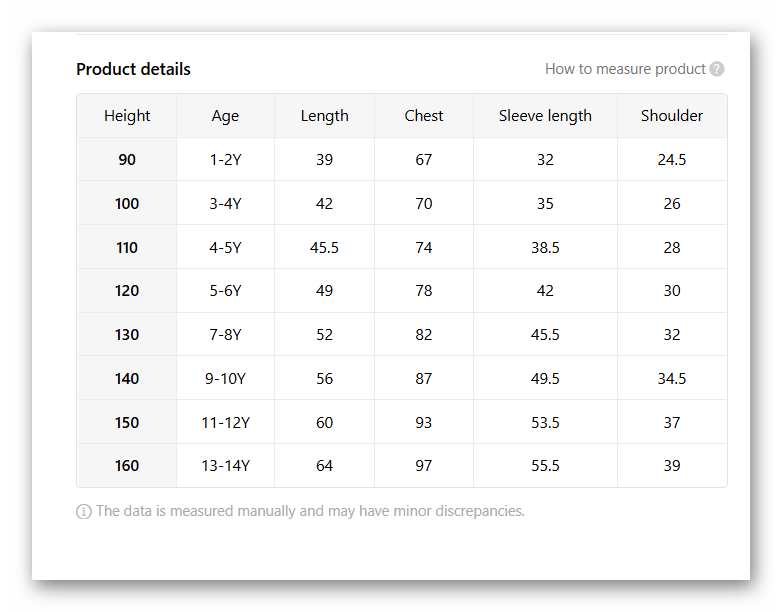Click the question mark help icon
The image size is (782, 612).
[716, 69]
